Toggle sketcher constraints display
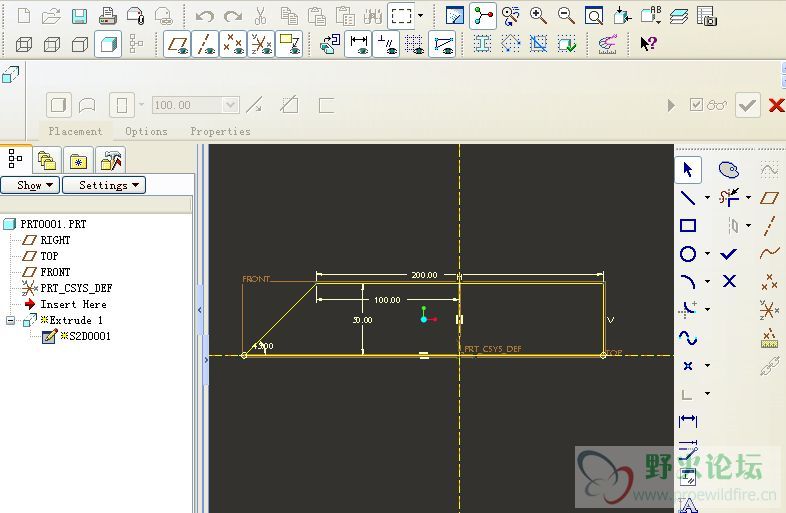 point(386,45)
